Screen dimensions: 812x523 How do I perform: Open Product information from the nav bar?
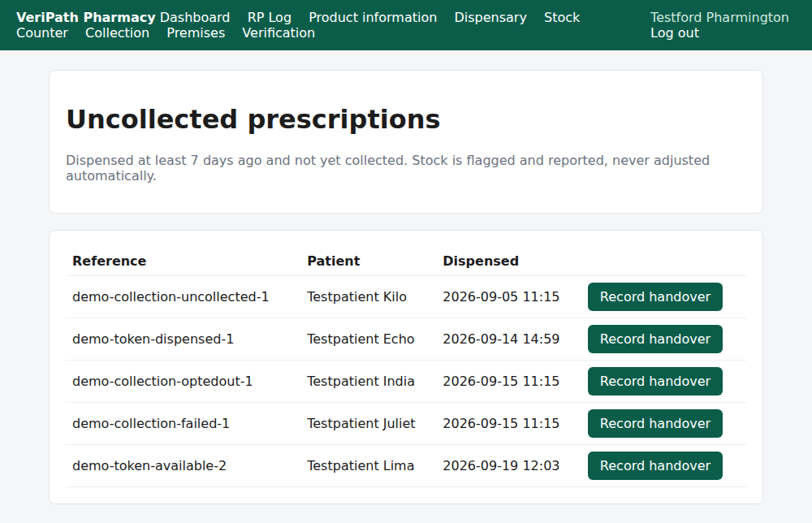pos(373,17)
